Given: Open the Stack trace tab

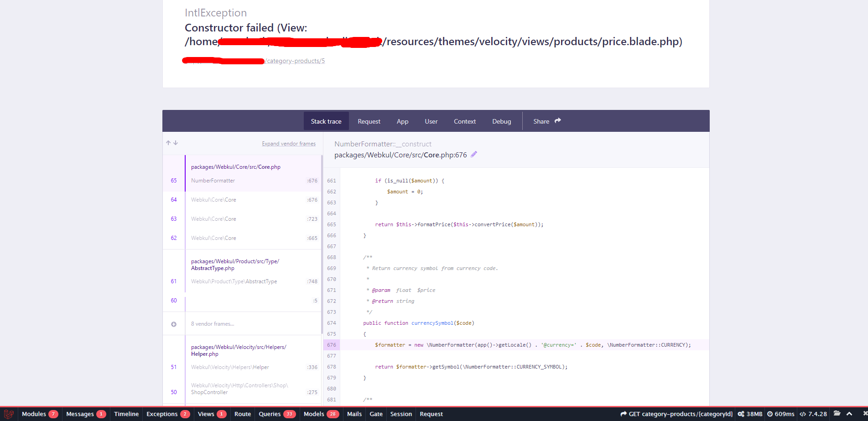Looking at the screenshot, I should click(326, 121).
